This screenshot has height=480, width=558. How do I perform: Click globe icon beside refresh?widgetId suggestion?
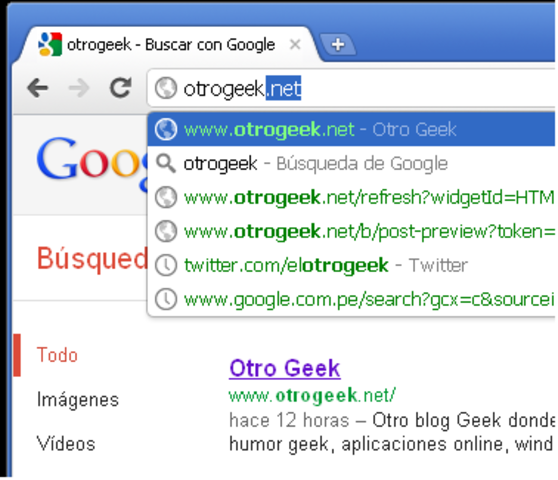click(x=166, y=197)
